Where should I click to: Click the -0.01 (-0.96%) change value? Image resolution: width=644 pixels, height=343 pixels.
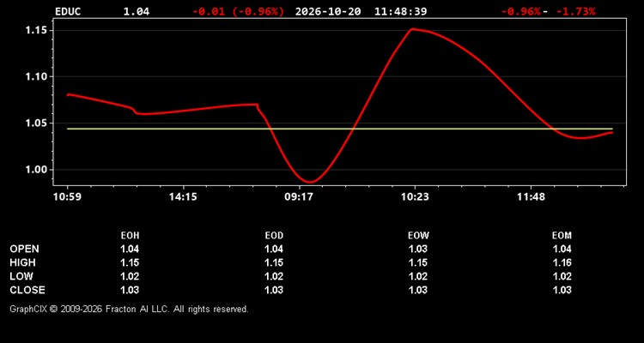tap(238, 11)
